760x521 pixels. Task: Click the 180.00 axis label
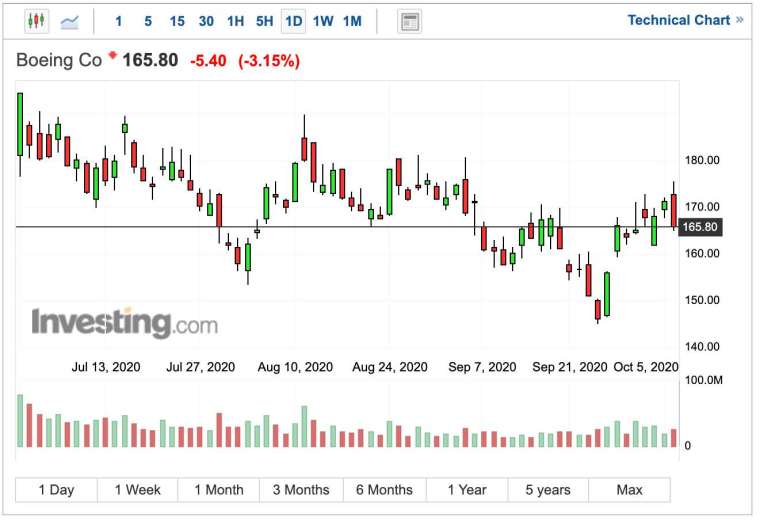point(702,160)
